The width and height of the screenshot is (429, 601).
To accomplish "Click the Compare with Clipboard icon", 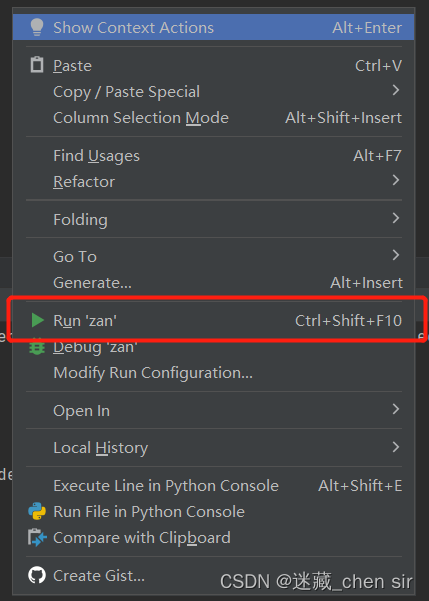I will click(37, 537).
